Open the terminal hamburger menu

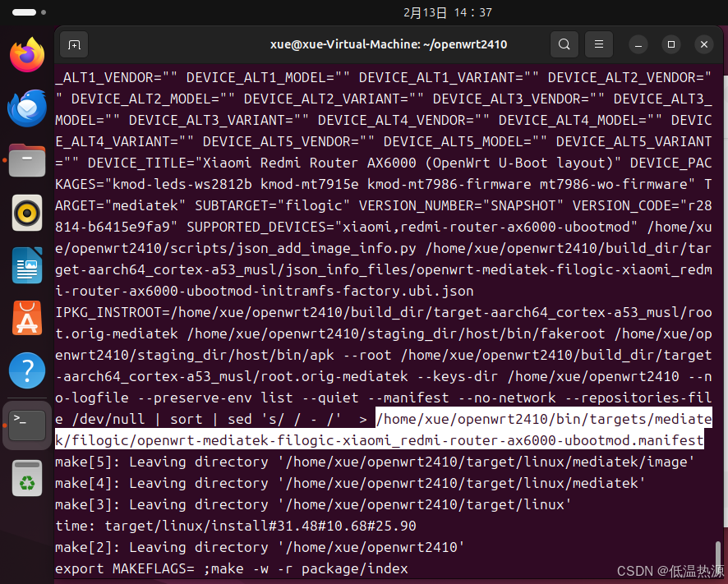(x=600, y=44)
